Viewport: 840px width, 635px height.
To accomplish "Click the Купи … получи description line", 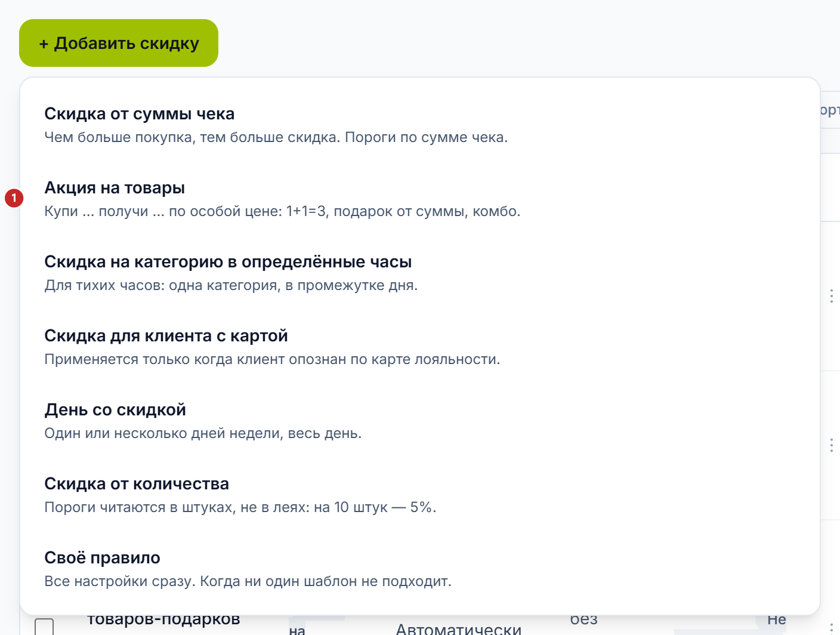I will (x=282, y=211).
